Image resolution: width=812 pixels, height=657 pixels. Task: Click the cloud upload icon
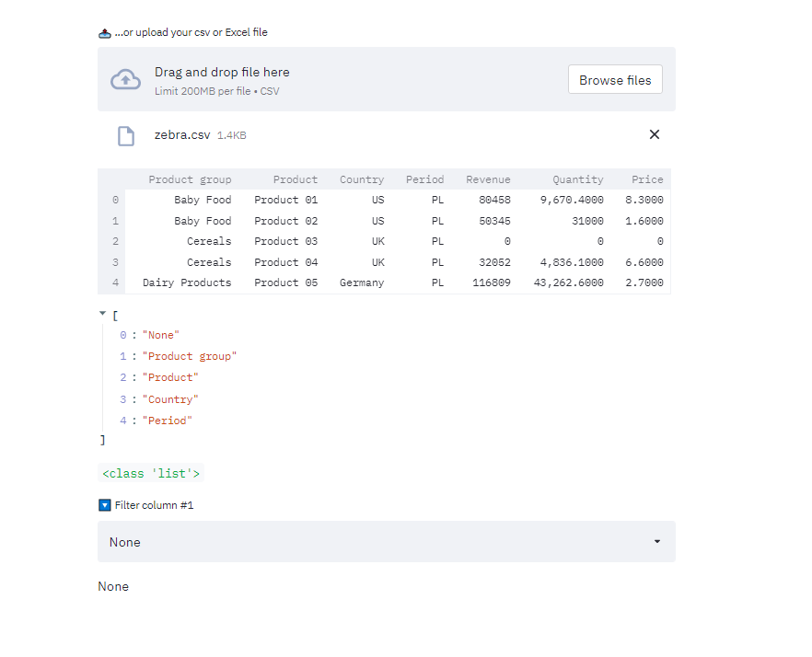pyautogui.click(x=126, y=80)
